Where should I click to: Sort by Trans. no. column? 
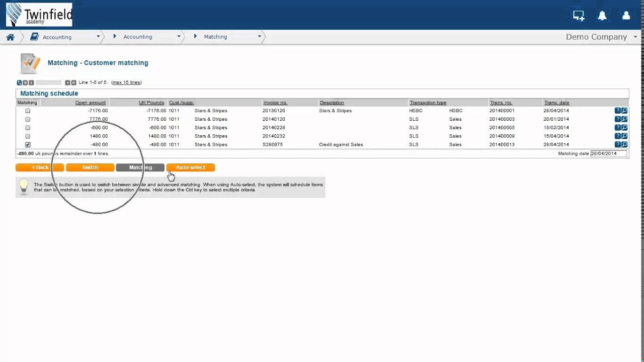[x=501, y=103]
